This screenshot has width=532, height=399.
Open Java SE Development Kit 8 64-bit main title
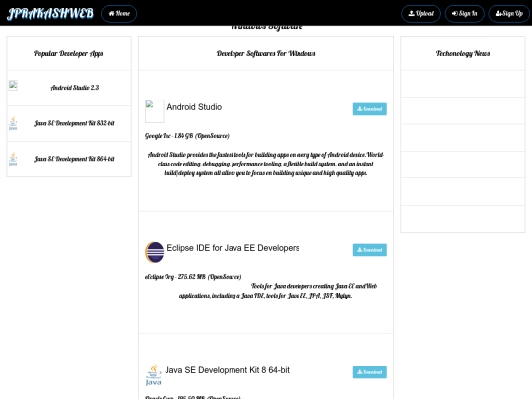(x=227, y=370)
